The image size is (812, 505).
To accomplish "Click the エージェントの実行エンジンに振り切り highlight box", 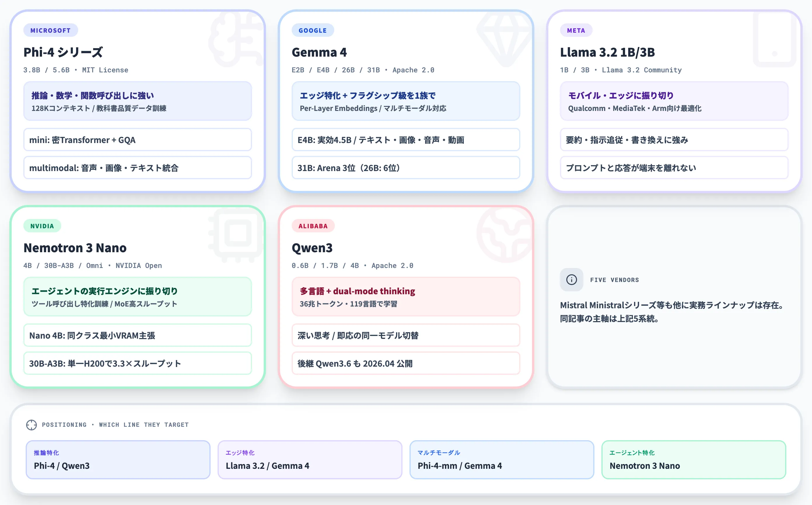I will point(137,297).
